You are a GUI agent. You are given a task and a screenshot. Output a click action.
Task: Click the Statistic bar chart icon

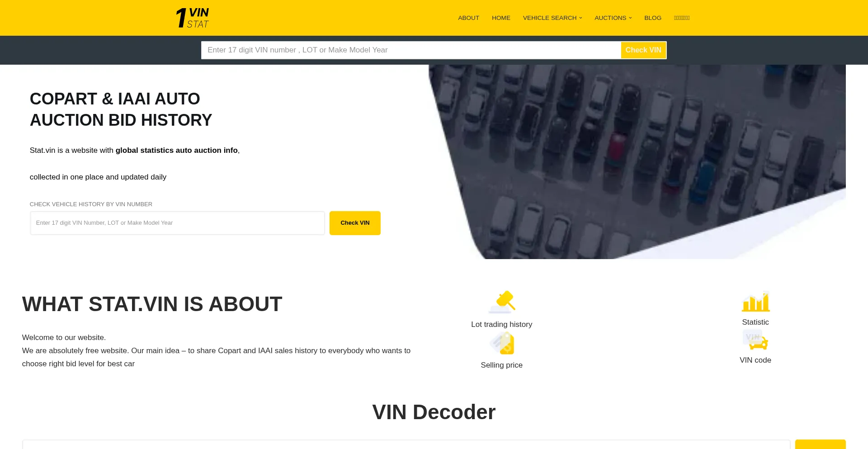pos(755,302)
